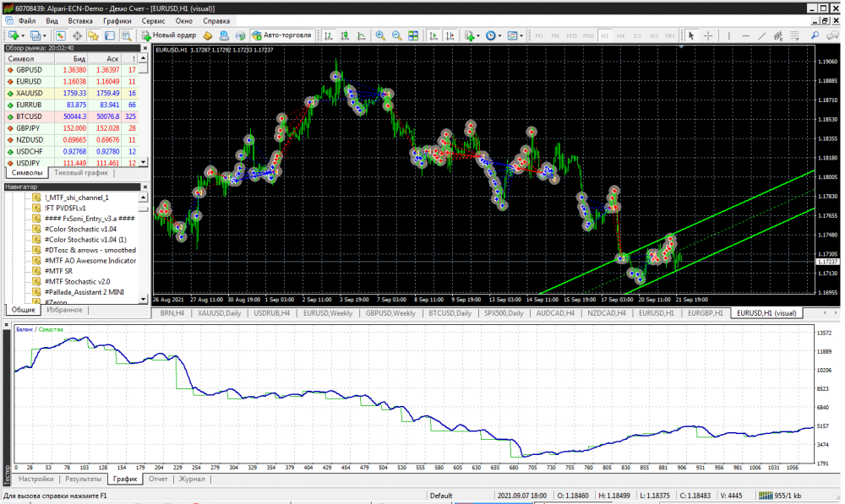Open the Templates icon
845x504 pixels.
tap(512, 35)
